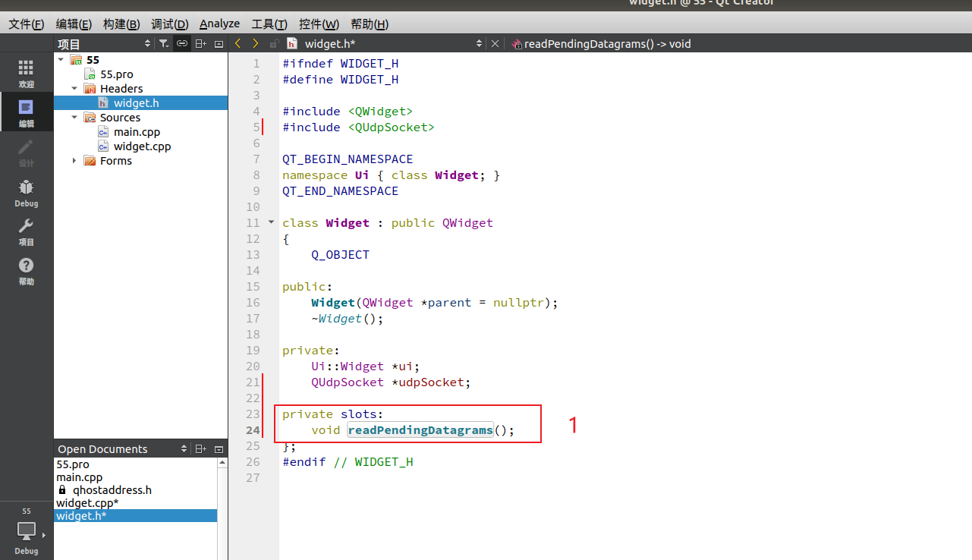This screenshot has height=560, width=972.
Task: Open the Help (帮助) mode
Action: tap(27, 271)
